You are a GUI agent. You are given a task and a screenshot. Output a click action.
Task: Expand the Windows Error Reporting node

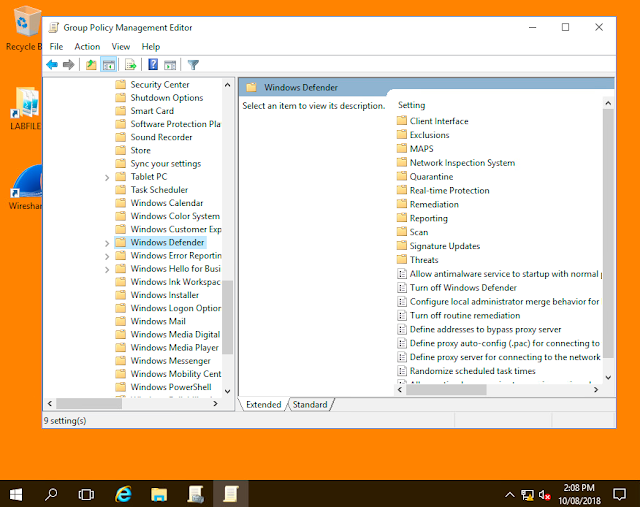[107, 256]
